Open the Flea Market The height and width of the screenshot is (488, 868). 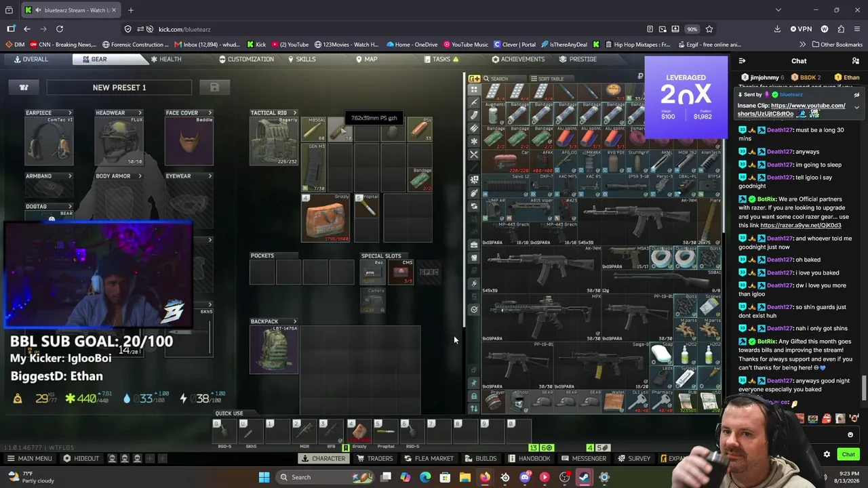click(429, 458)
